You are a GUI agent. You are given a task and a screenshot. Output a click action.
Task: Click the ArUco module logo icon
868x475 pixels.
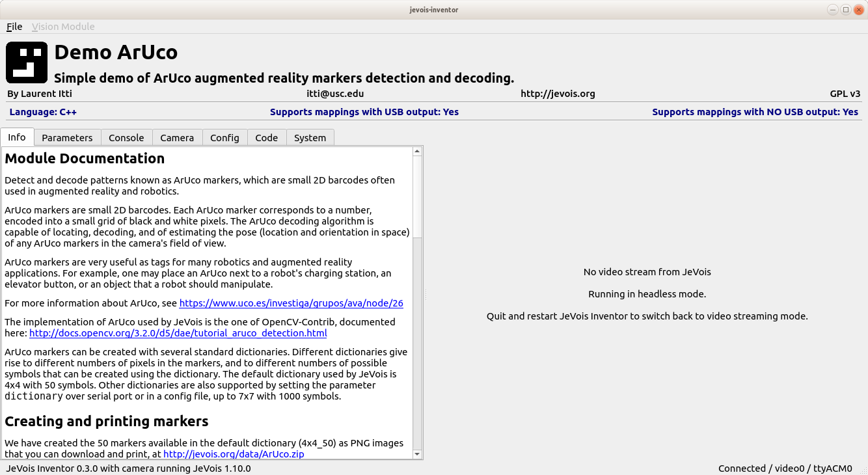tap(27, 62)
